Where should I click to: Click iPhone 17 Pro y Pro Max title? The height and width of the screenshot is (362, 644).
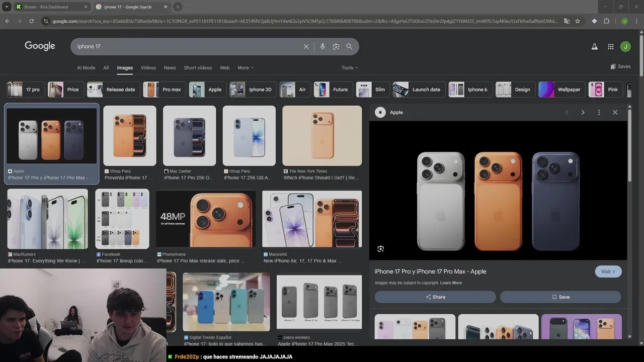[430, 271]
